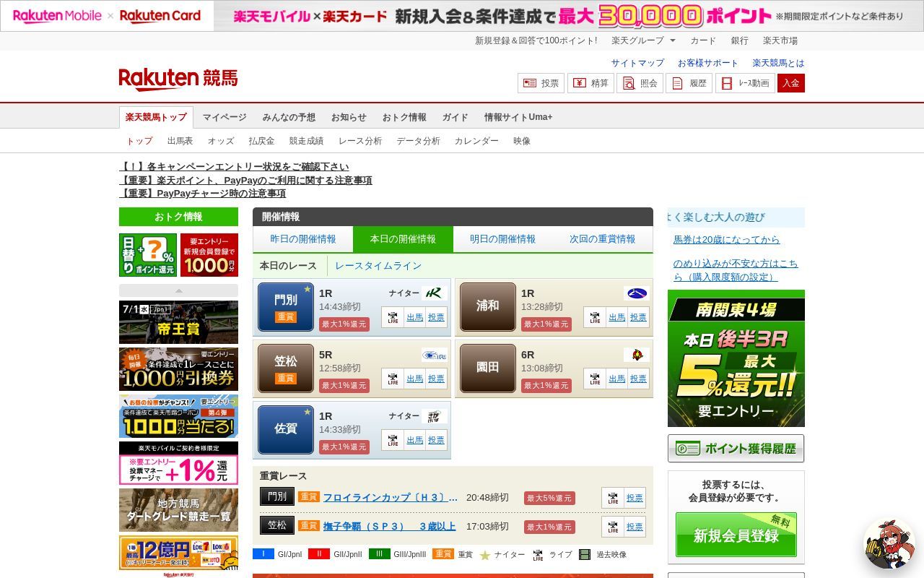Click 最大1%還元 badge for 浦和 1R

click(546, 324)
